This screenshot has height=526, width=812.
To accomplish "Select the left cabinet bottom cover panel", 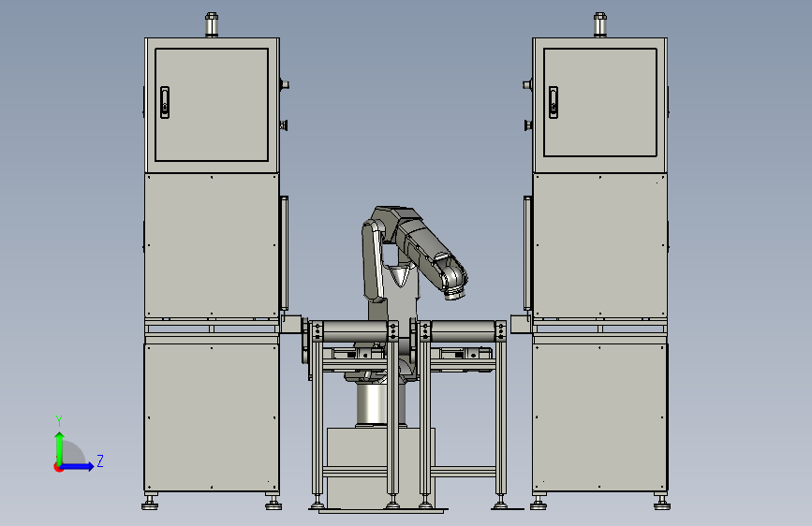I will 212,417.
